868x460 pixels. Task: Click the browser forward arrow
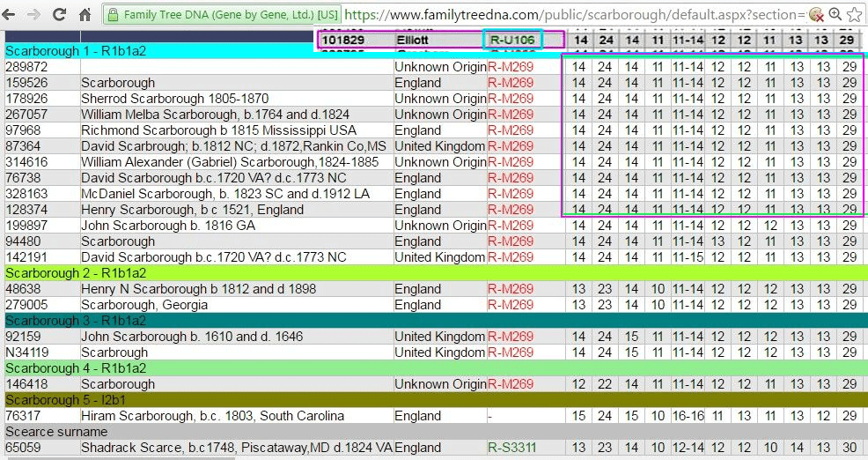click(x=33, y=14)
